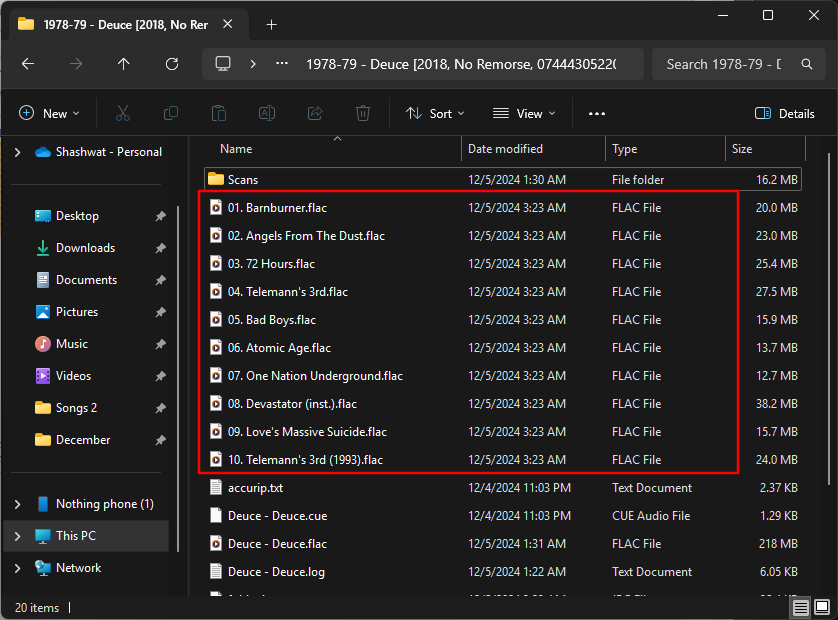Viewport: 838px width, 620px height.
Task: Click the Delete icon in the toolbar
Action: pyautogui.click(x=362, y=113)
